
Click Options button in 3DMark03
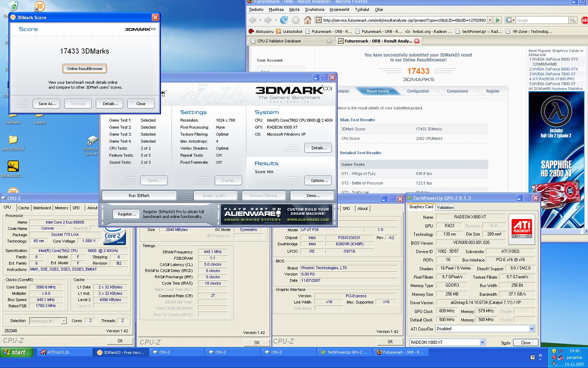(x=318, y=180)
